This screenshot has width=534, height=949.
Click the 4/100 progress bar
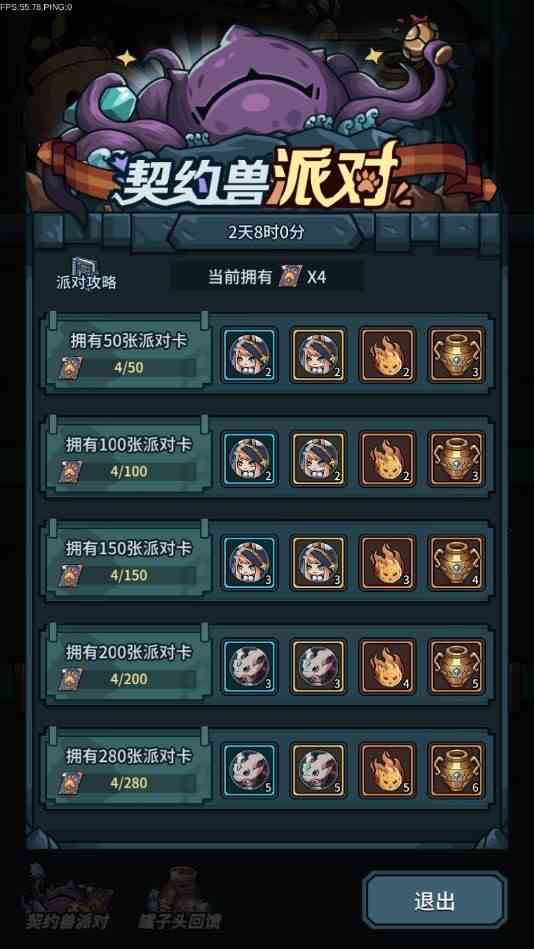(129, 471)
